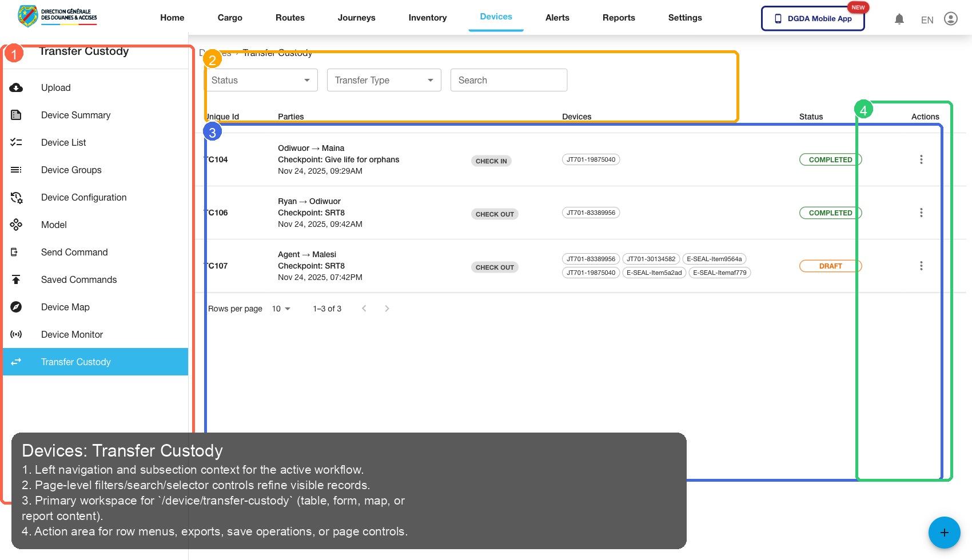Open Send Command from the sidebar

tap(16, 252)
